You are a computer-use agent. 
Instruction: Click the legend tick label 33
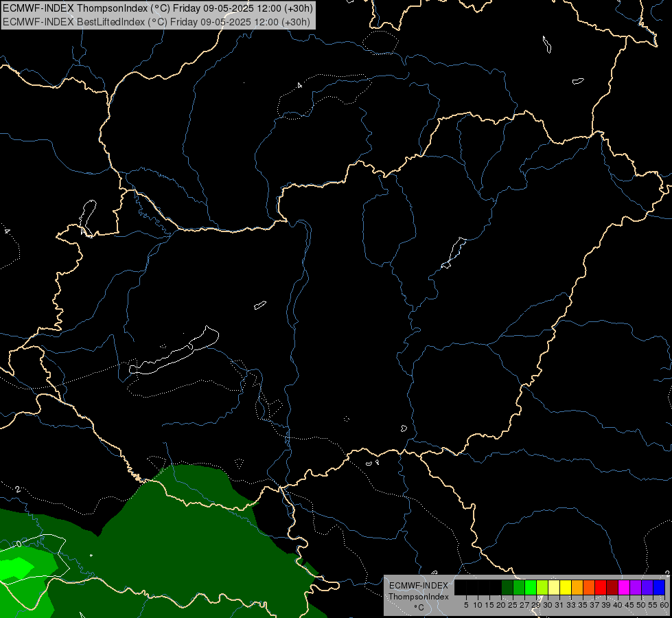point(571,605)
